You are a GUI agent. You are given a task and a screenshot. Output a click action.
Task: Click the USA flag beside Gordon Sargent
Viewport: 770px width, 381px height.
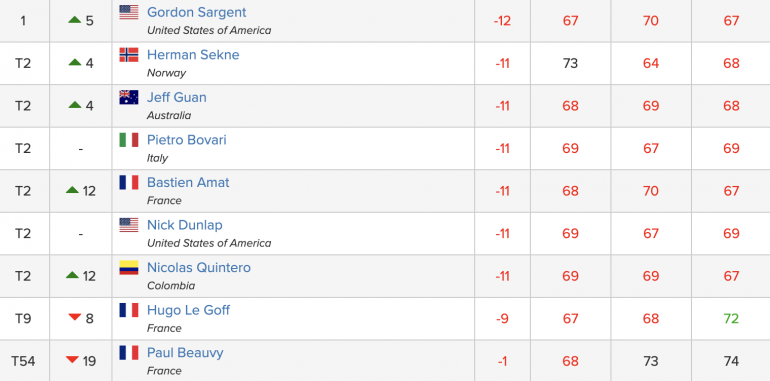pyautogui.click(x=129, y=12)
